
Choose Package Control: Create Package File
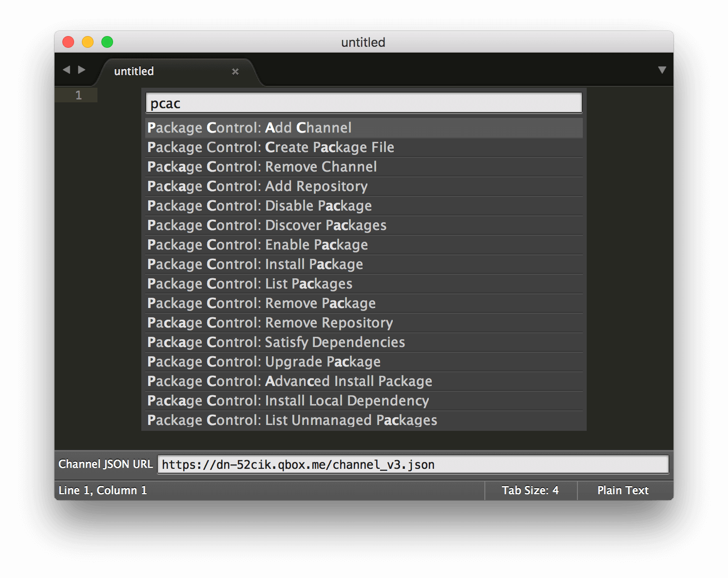(364, 147)
